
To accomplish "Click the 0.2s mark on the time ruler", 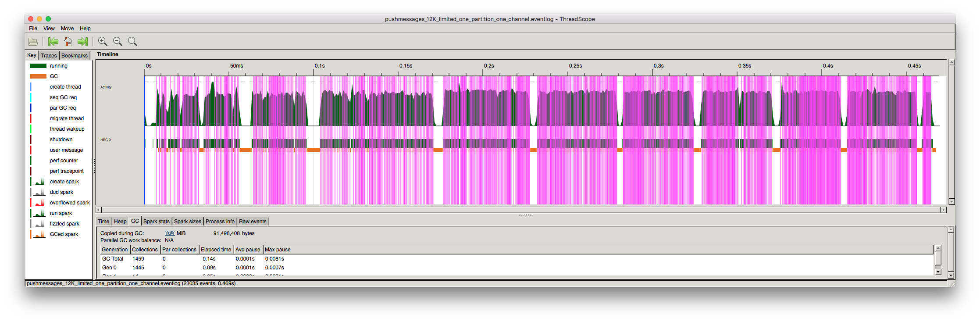I will coord(489,66).
